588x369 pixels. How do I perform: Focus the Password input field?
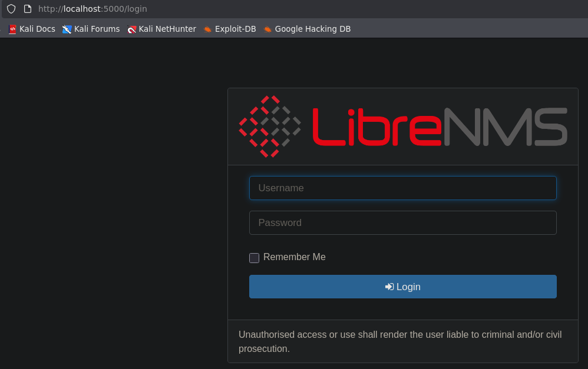point(403,223)
